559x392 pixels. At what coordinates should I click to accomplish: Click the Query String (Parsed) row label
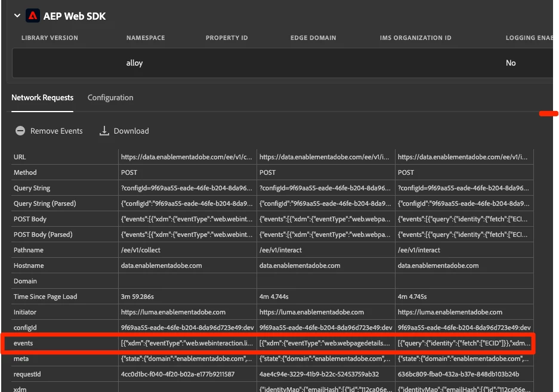45,203
